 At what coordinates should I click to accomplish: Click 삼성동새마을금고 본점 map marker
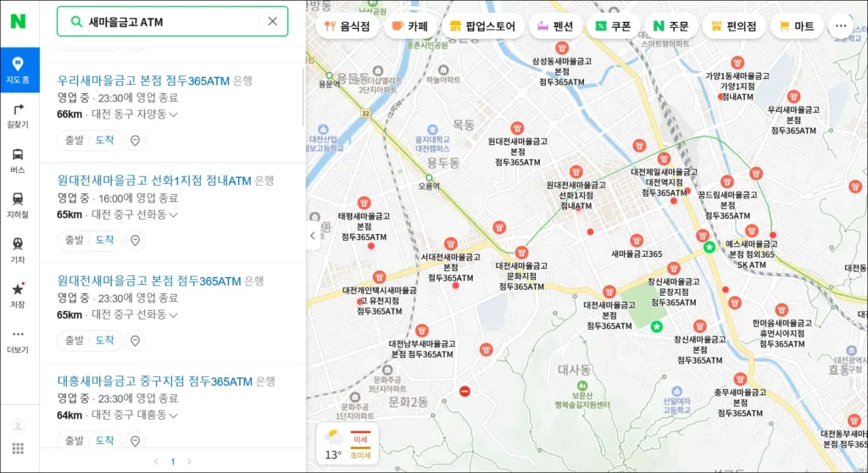tap(562, 48)
